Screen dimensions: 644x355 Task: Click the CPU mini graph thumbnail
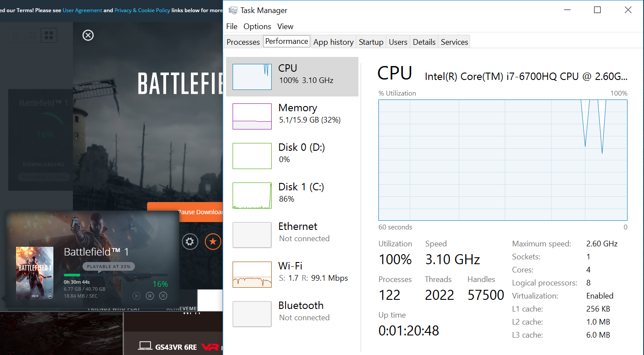(252, 77)
